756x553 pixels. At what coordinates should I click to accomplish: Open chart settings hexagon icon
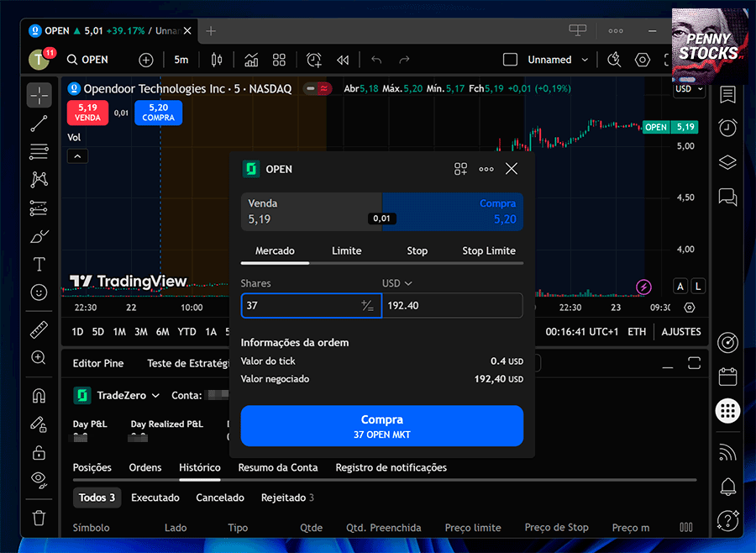click(643, 60)
